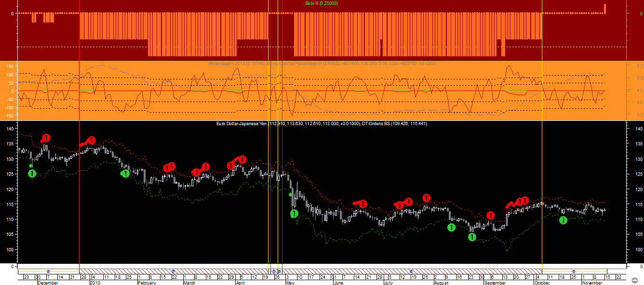The image size is (644, 285).
Task: Click the green buy signal in late January
Action: click(125, 173)
